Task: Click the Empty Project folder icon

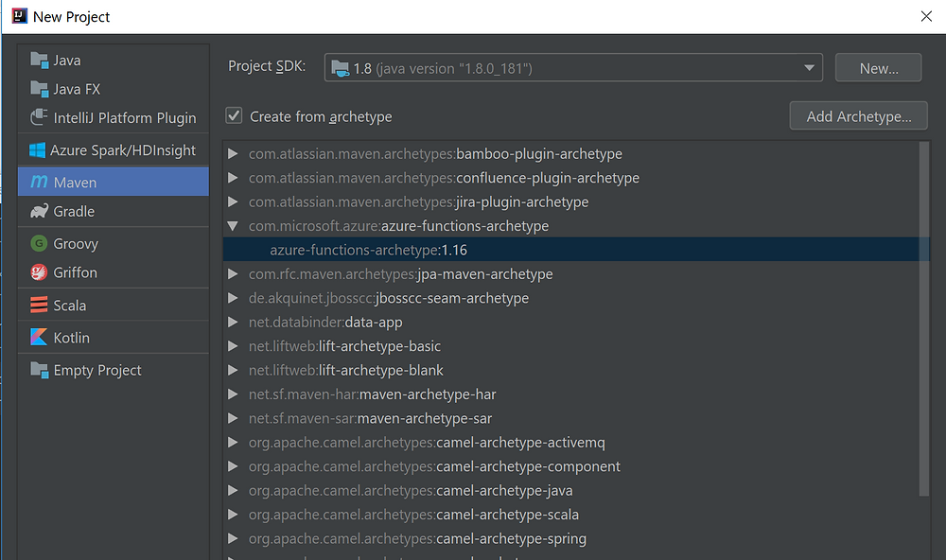Action: coord(39,370)
